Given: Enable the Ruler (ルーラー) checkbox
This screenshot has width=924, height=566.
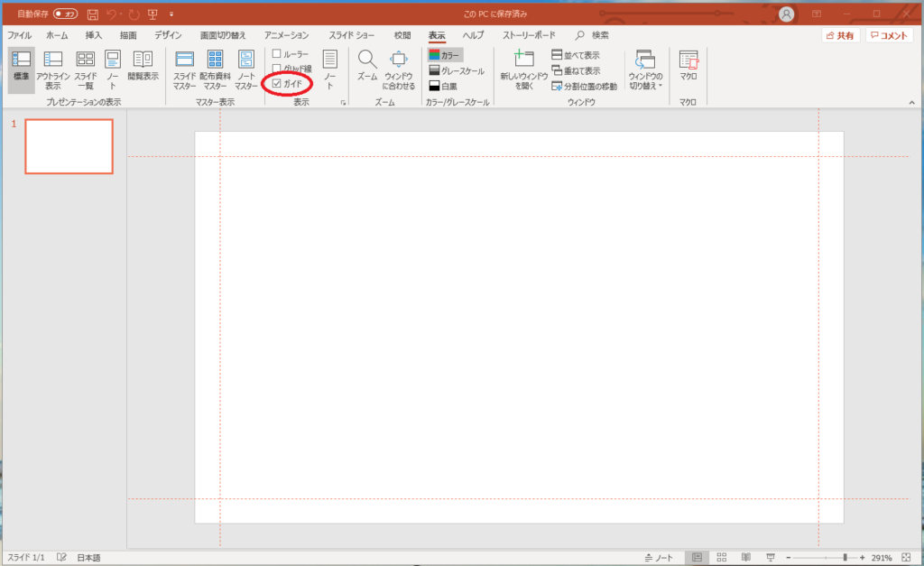Looking at the screenshot, I should pos(277,54).
